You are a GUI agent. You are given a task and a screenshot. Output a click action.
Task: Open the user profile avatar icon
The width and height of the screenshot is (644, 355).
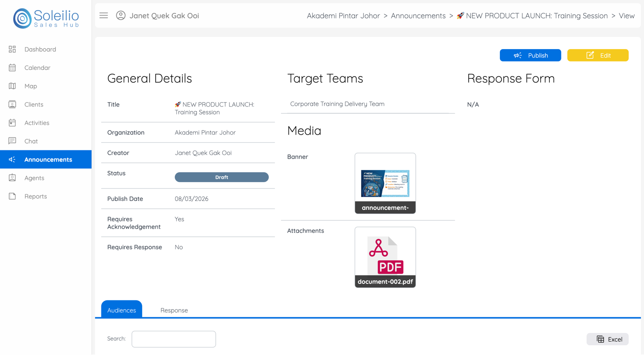point(121,16)
